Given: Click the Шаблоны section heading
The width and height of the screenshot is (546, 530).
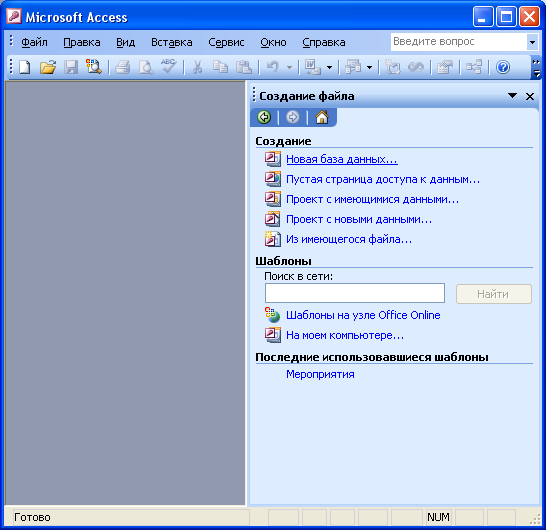Looking at the screenshot, I should click(x=283, y=261).
